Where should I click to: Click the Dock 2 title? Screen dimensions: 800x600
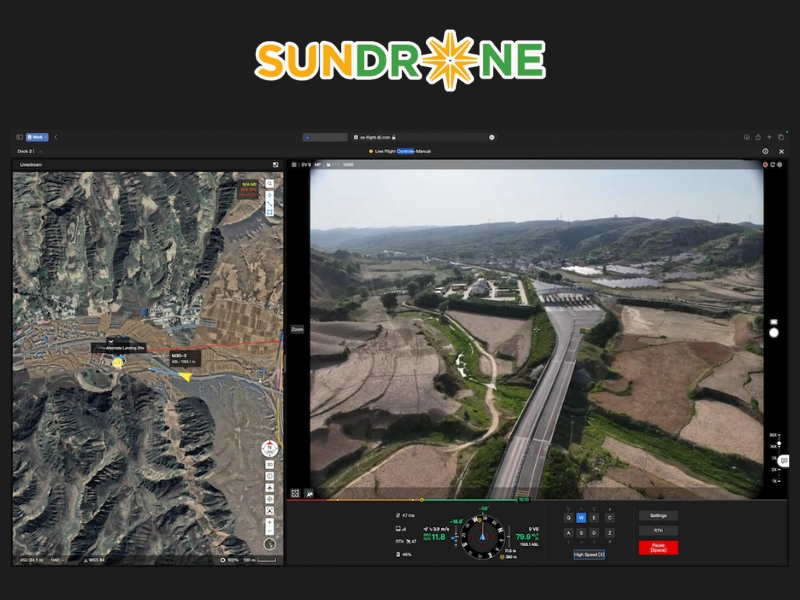coord(24,152)
